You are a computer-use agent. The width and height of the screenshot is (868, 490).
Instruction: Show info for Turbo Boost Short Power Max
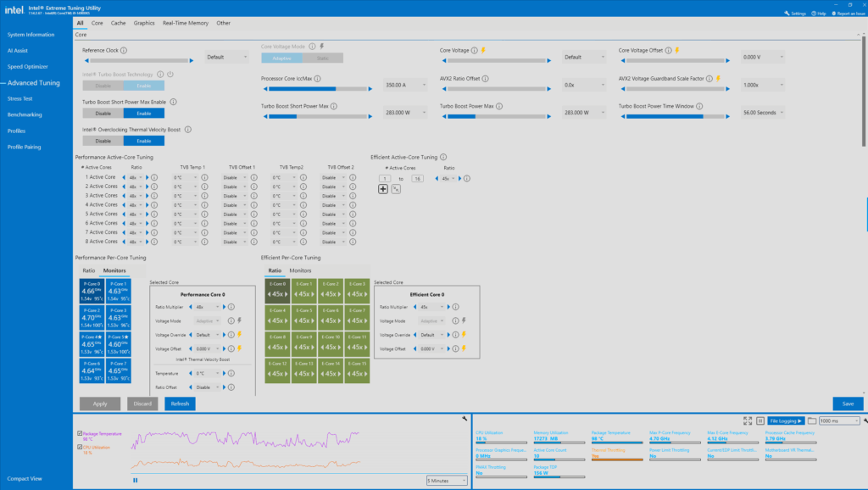pyautogui.click(x=334, y=106)
